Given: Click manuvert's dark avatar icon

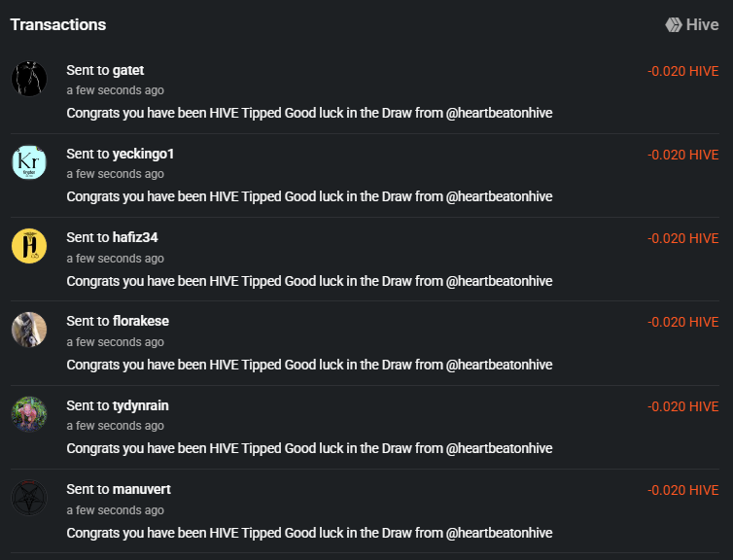Looking at the screenshot, I should (29, 498).
